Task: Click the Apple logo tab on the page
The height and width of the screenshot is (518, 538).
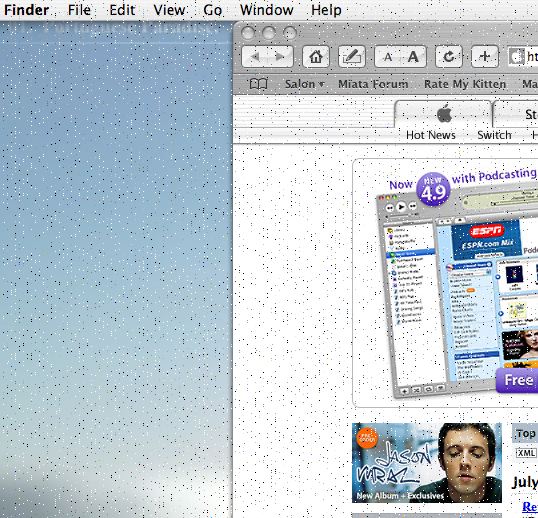Action: click(444, 114)
